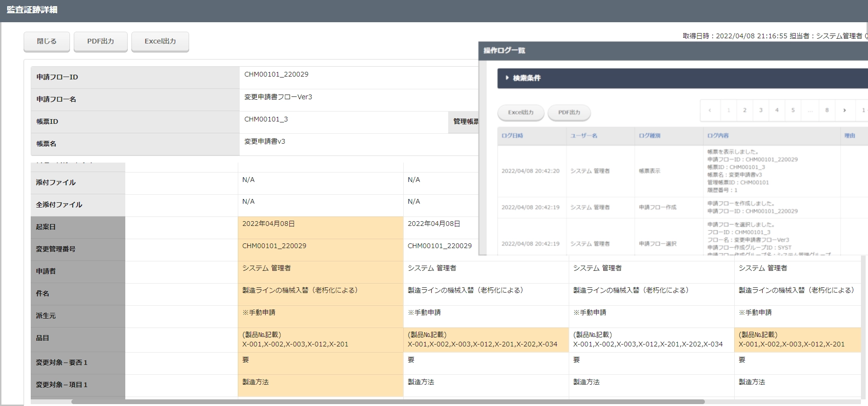868x406 pixels.
Task: Click the 理由 column header in the log
Action: [854, 136]
